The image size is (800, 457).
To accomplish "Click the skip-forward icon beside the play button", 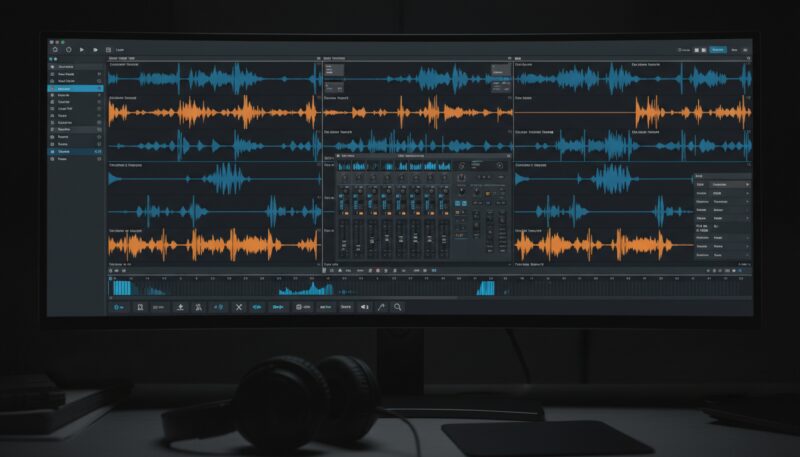I will [95, 49].
